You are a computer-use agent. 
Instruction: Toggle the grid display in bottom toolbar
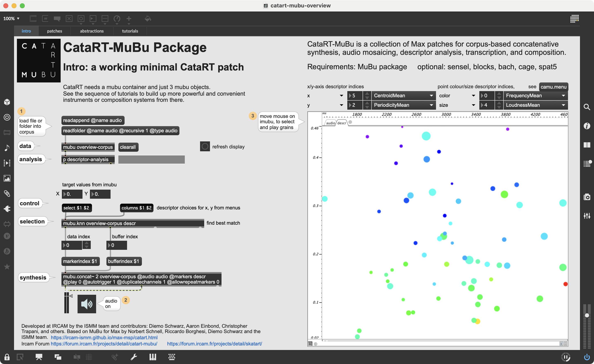(x=89, y=357)
